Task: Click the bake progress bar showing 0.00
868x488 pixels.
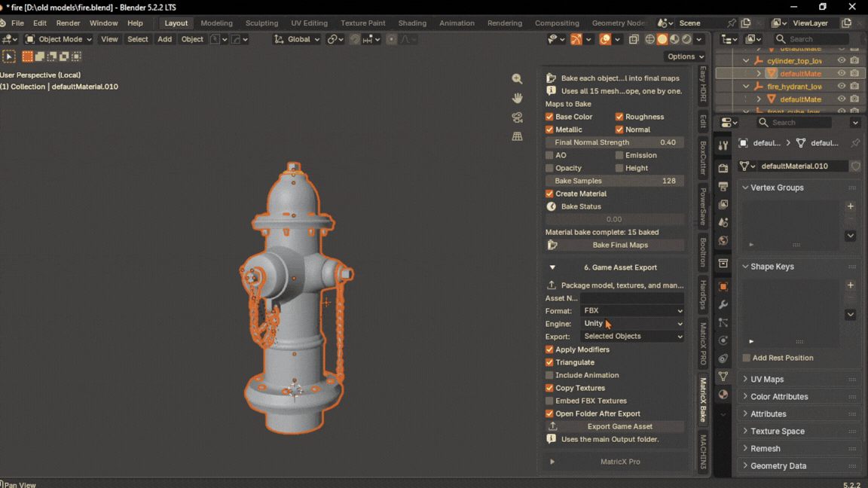Action: tap(615, 219)
